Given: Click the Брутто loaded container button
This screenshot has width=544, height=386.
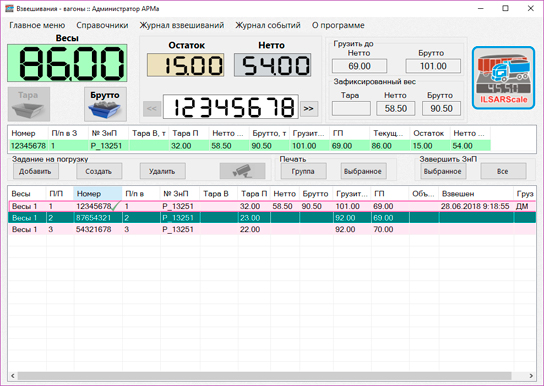Looking at the screenshot, I should 105,104.
